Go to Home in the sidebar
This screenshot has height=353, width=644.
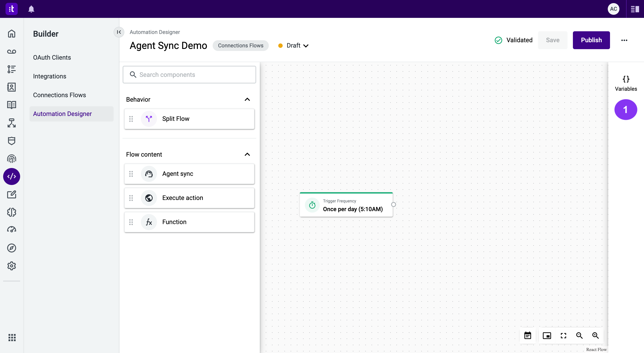point(11,34)
